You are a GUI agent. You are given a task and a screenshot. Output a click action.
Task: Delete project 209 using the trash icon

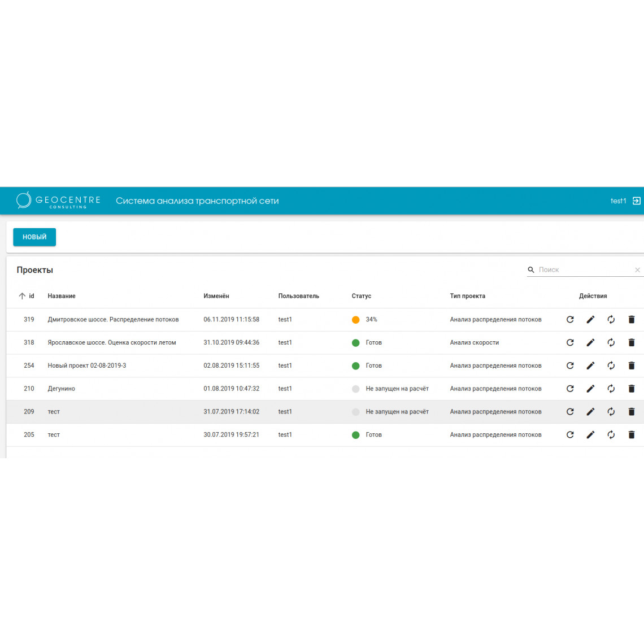(x=632, y=411)
